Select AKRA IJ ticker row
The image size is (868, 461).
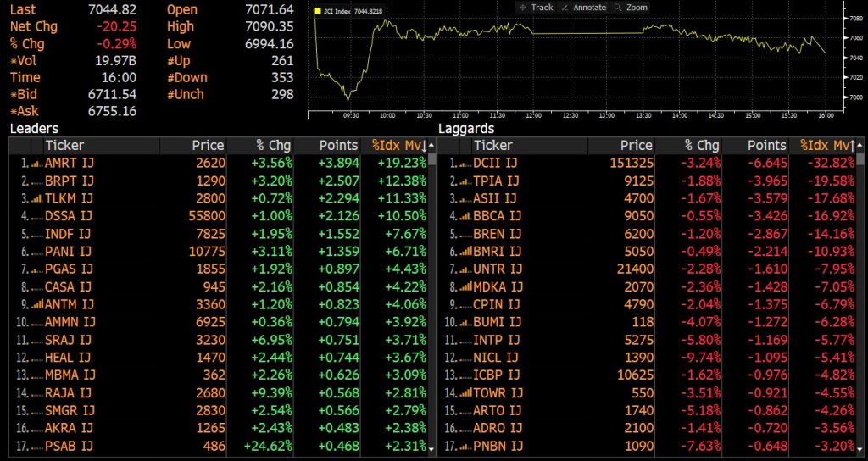pyautogui.click(x=70, y=428)
